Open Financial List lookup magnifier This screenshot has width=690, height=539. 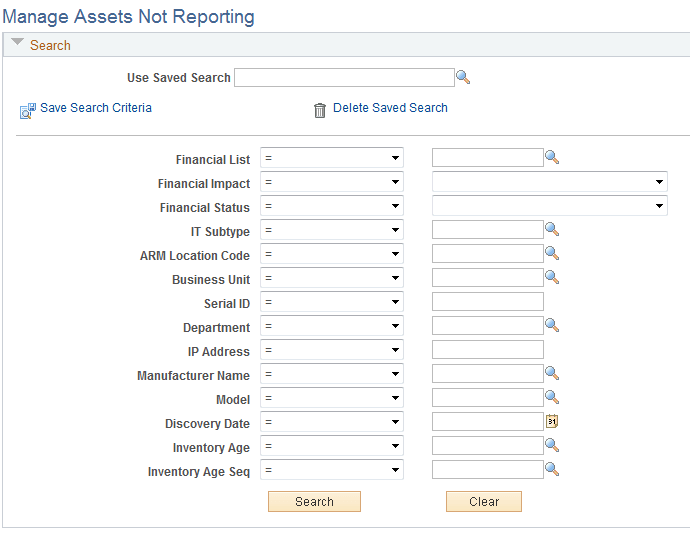click(552, 157)
